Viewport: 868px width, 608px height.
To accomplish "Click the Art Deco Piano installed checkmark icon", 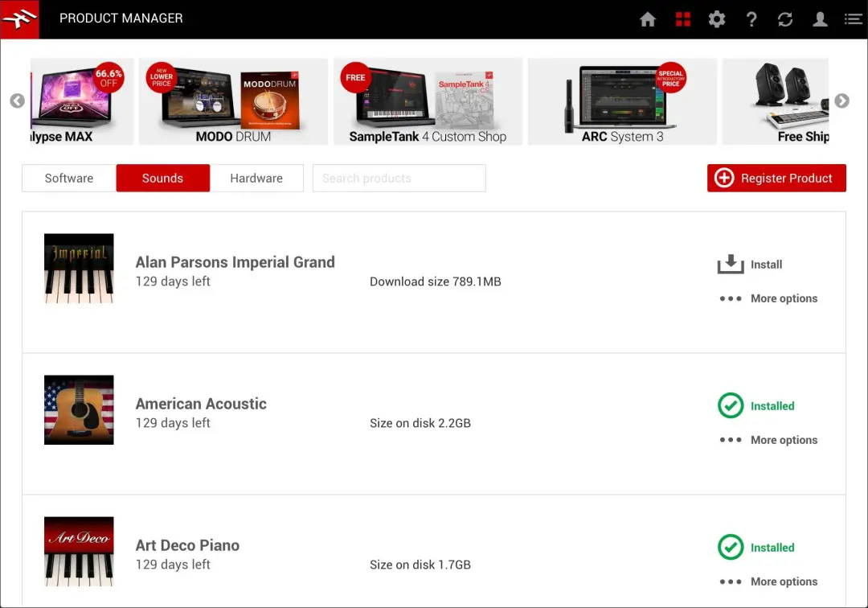I will click(x=731, y=548).
